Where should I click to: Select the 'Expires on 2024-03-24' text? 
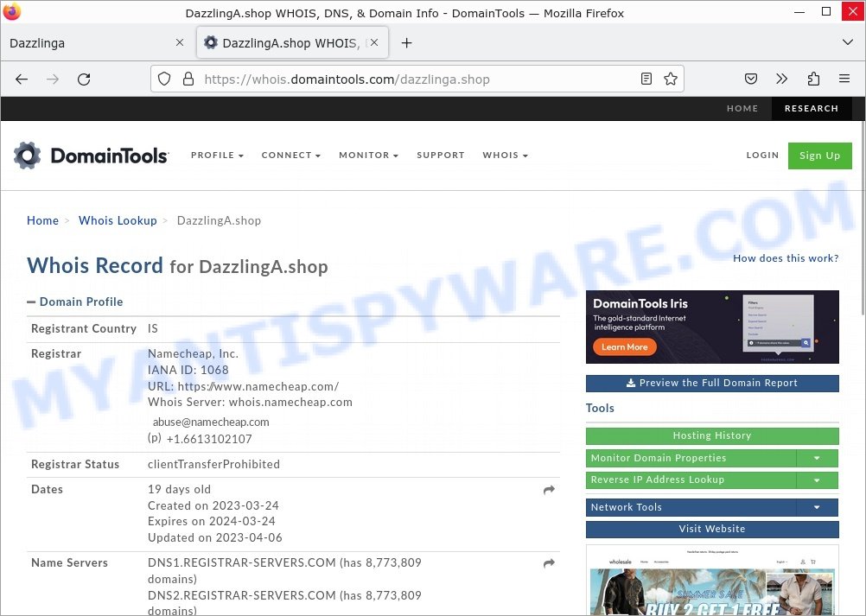pos(212,521)
